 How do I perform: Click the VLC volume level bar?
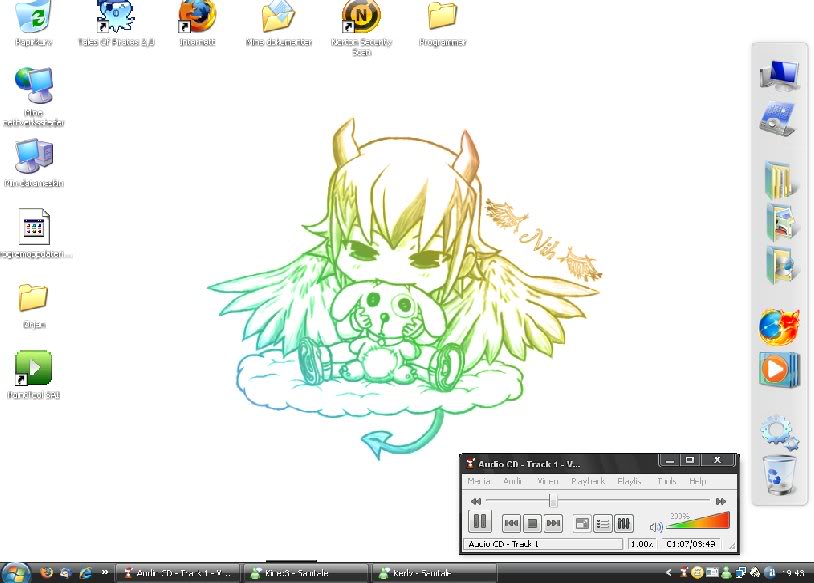pos(700,521)
